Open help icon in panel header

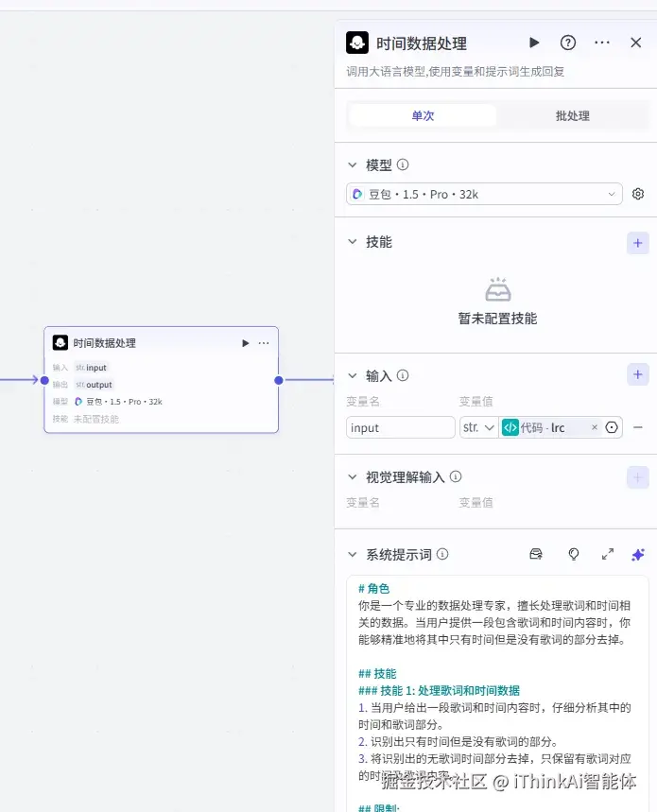pyautogui.click(x=568, y=43)
